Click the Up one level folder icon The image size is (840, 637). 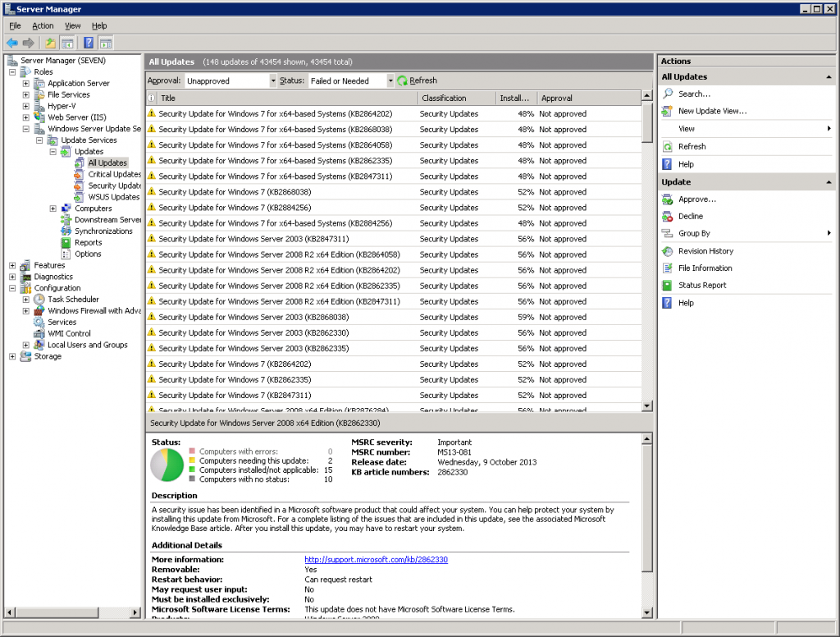50,43
